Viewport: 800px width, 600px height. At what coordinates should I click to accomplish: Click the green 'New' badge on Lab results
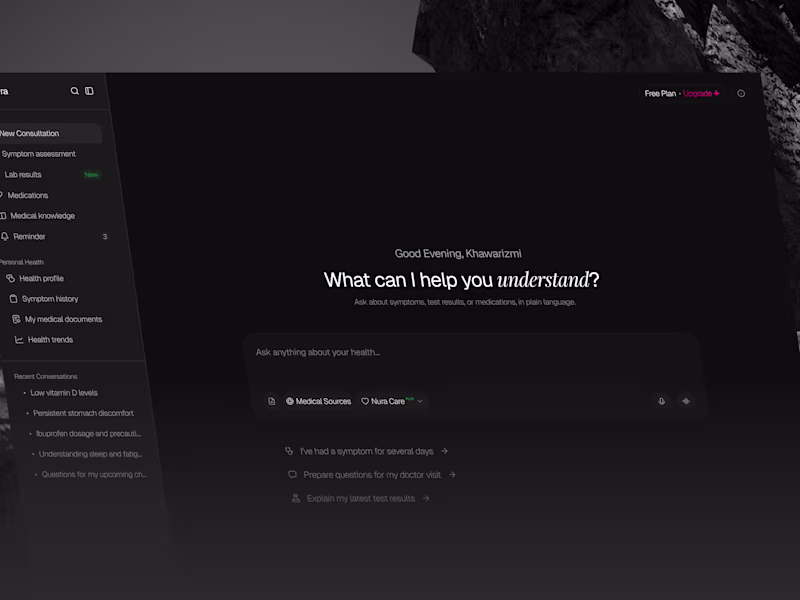click(x=91, y=174)
